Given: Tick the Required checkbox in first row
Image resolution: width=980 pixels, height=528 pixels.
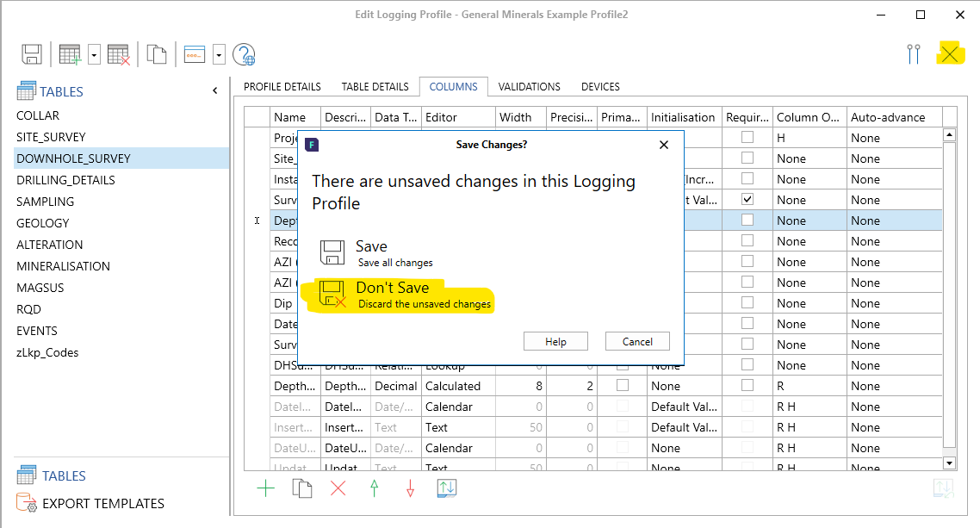Looking at the screenshot, I should pyautogui.click(x=747, y=137).
